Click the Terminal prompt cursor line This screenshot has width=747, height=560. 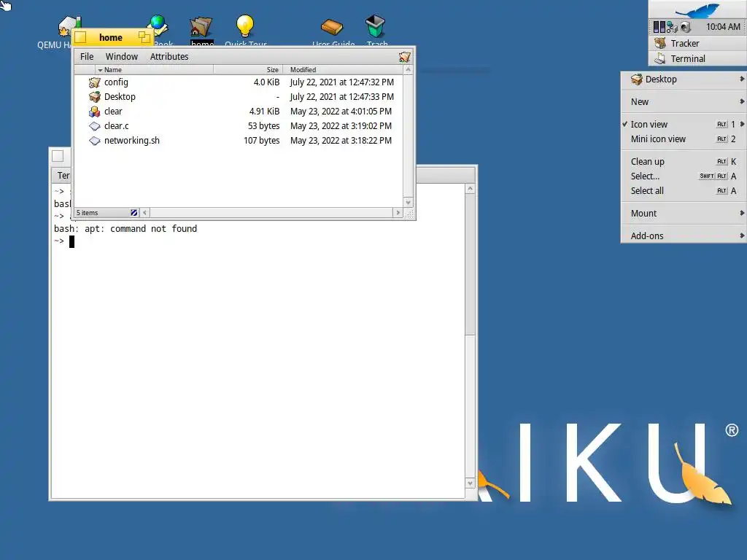(x=64, y=241)
